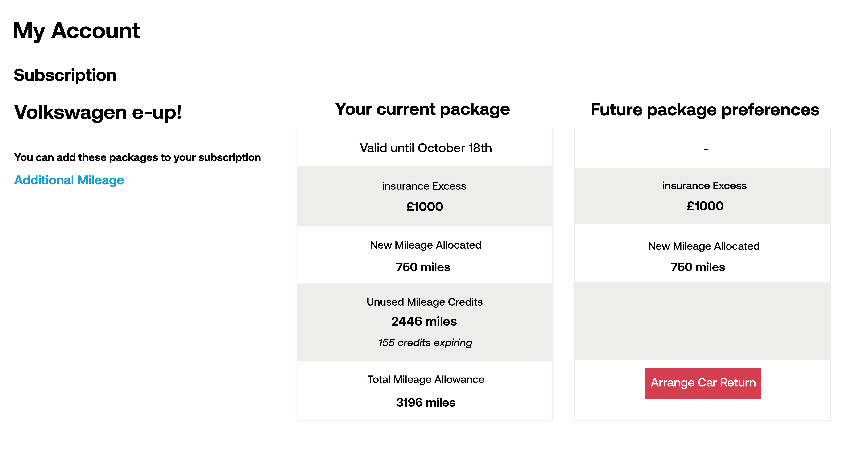The width and height of the screenshot is (868, 467).
Task: Click the current package £1000 insurance excess
Action: pos(425,206)
